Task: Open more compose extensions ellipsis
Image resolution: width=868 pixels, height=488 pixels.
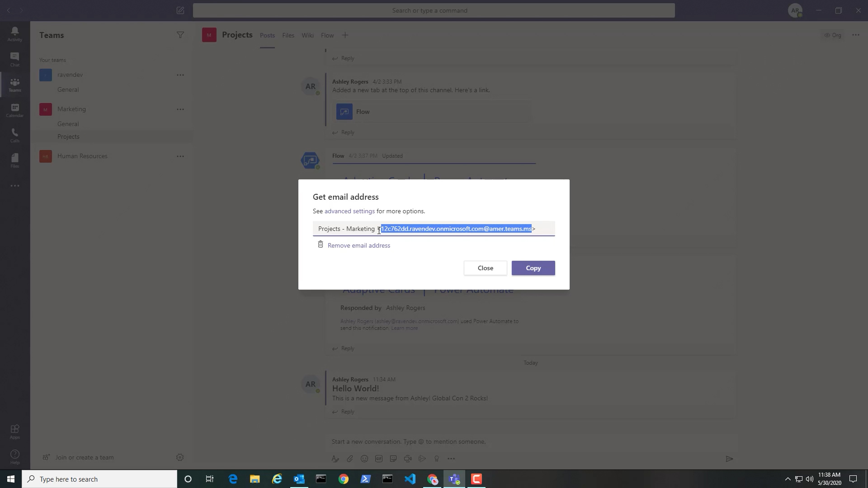Action: (451, 459)
